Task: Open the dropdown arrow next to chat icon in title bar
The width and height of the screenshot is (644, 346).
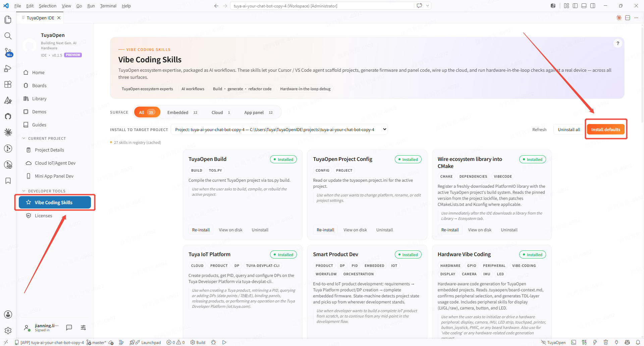Action: (x=427, y=6)
